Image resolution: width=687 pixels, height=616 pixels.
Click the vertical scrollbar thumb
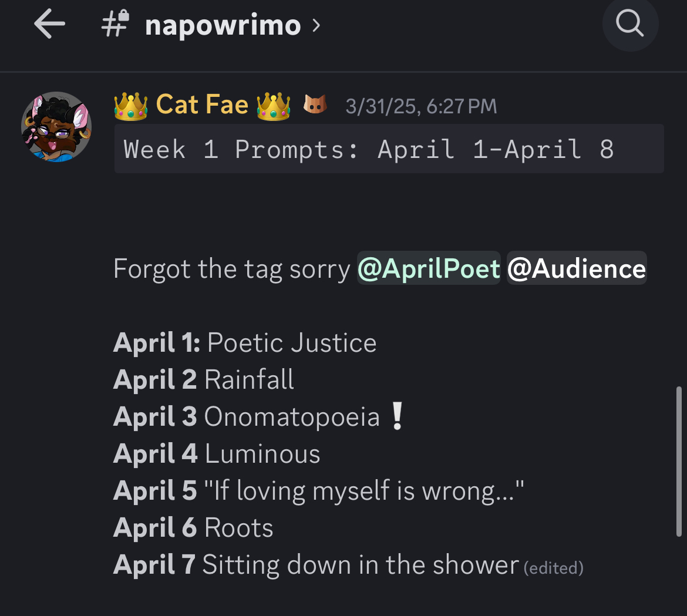point(679,461)
